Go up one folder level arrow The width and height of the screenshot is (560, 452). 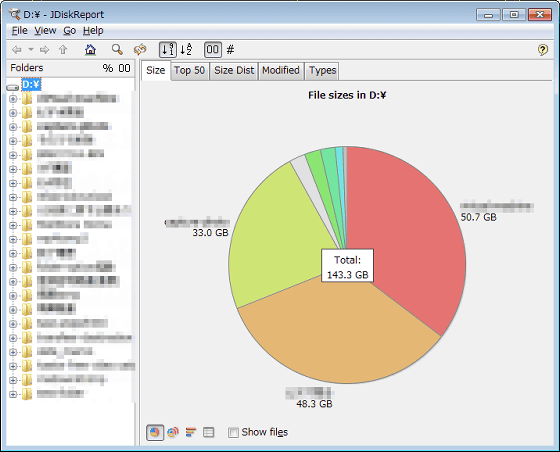tap(63, 50)
